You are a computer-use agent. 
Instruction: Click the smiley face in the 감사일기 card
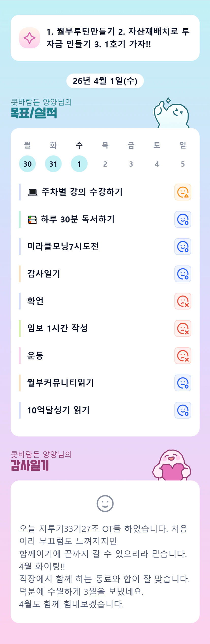coord(105,503)
